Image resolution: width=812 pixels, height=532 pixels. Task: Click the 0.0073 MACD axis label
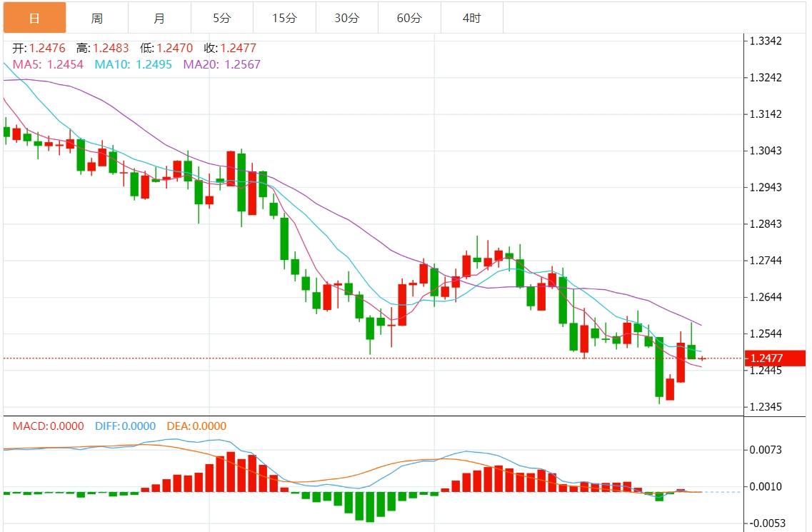[x=766, y=450]
